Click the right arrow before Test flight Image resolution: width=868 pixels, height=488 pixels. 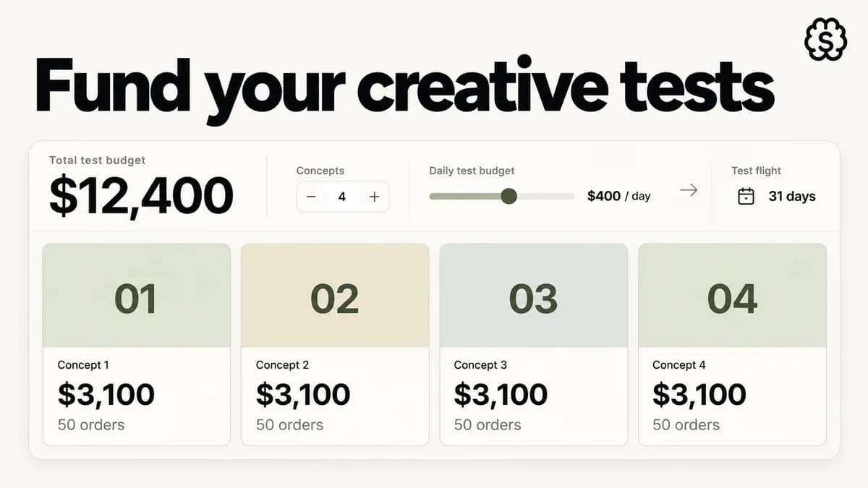tap(689, 190)
